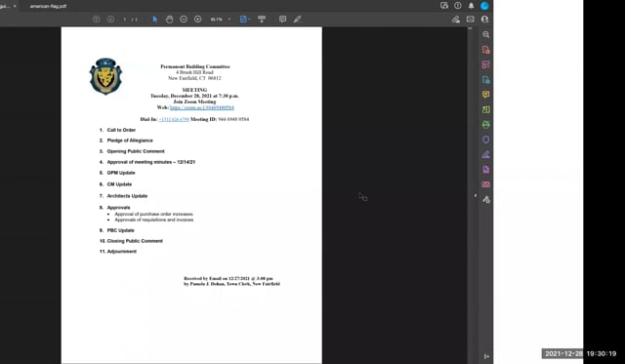Open the share feedback icon in title bar
625x364 pixels.
tap(444, 6)
